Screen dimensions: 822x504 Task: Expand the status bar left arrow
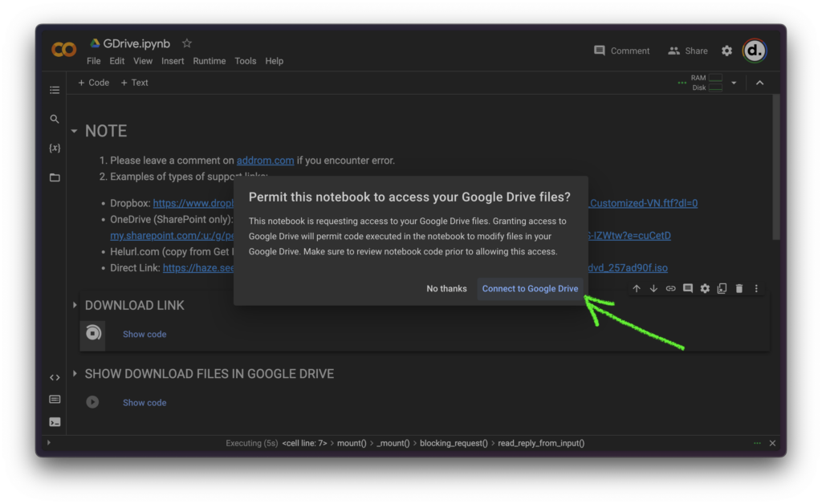pos(49,443)
